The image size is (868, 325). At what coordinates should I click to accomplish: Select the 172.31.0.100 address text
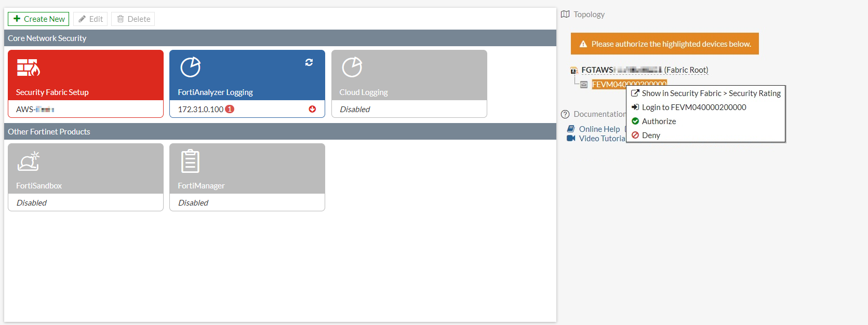click(201, 109)
